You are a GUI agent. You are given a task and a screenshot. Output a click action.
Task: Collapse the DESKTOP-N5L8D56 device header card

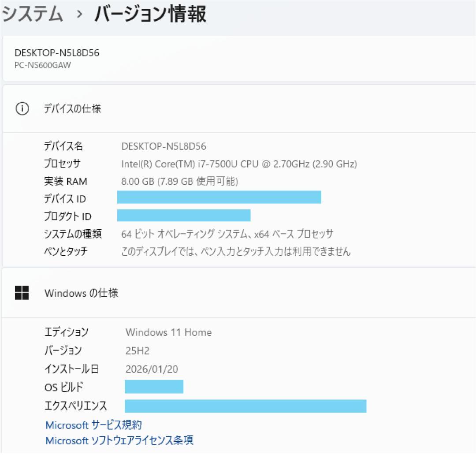pos(238,60)
